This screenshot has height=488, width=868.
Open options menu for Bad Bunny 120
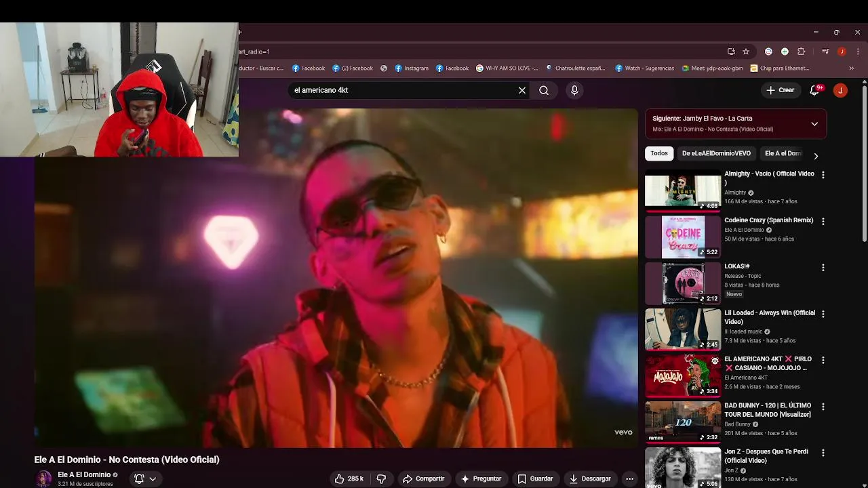click(x=823, y=407)
